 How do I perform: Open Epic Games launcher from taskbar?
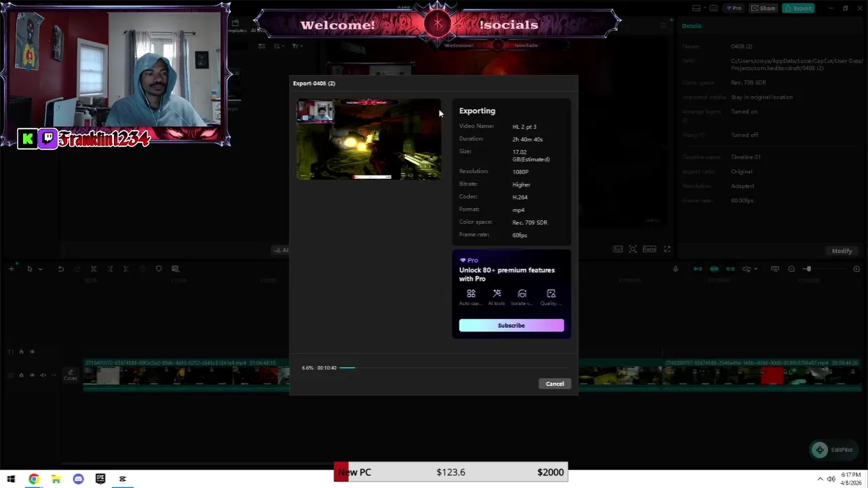coord(100,479)
